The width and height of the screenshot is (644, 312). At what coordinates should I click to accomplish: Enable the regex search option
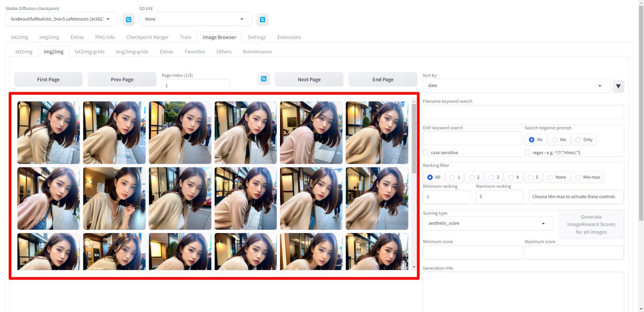point(527,152)
